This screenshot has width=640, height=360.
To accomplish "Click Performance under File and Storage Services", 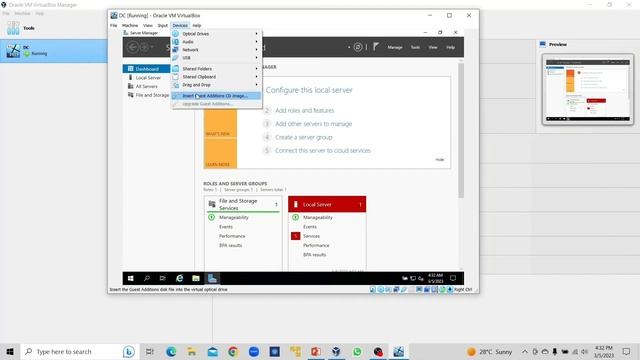I will tap(232, 236).
